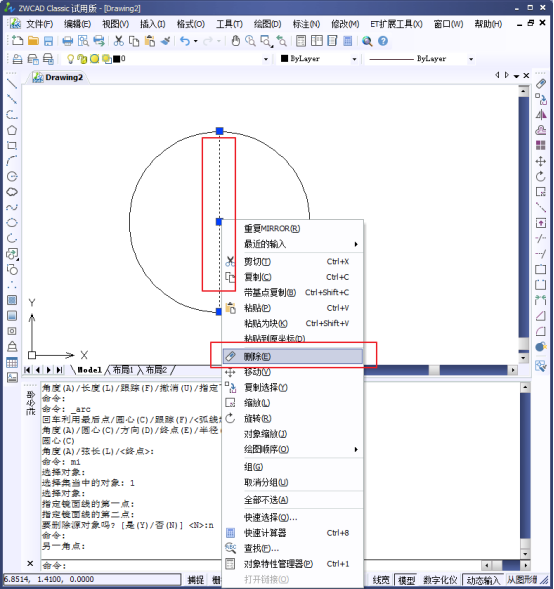
Task: Choose 重复MIRROR(R) in the context menu
Action: (293, 228)
